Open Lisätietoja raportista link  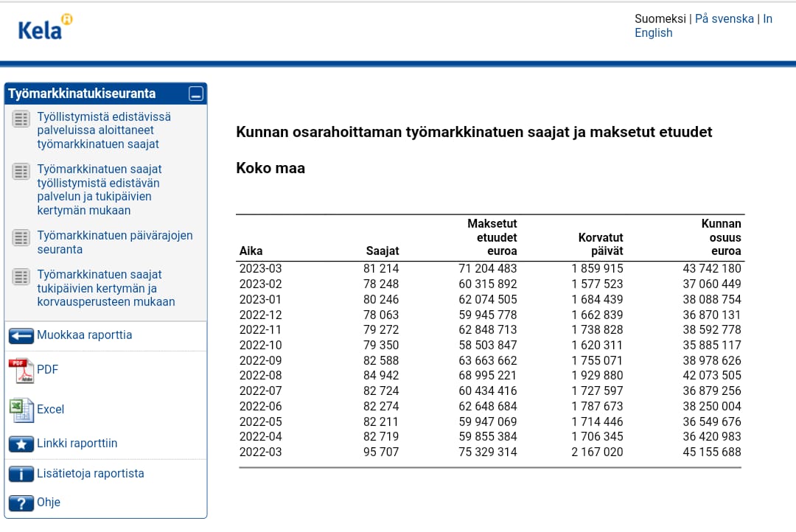pos(91,473)
